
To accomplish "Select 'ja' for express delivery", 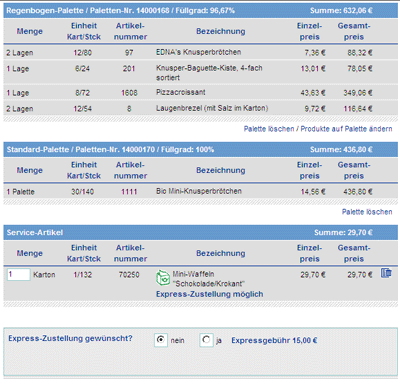I will [x=206, y=340].
